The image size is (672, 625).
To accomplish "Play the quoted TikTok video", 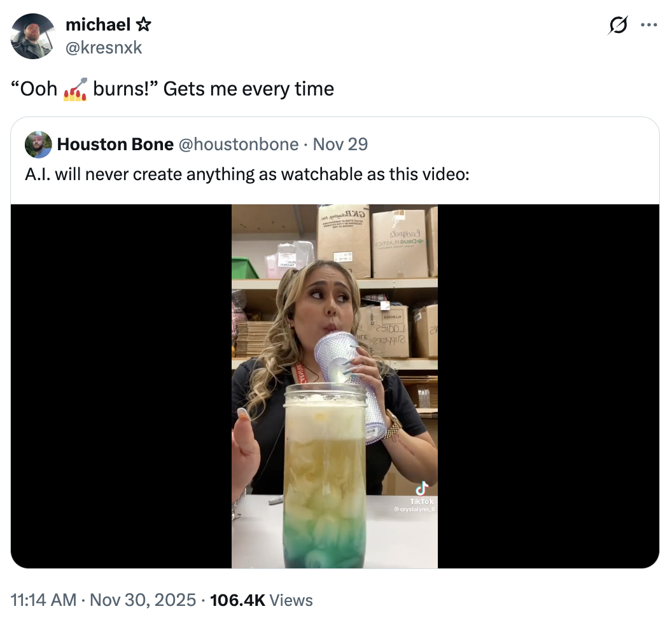I will pyautogui.click(x=335, y=386).
